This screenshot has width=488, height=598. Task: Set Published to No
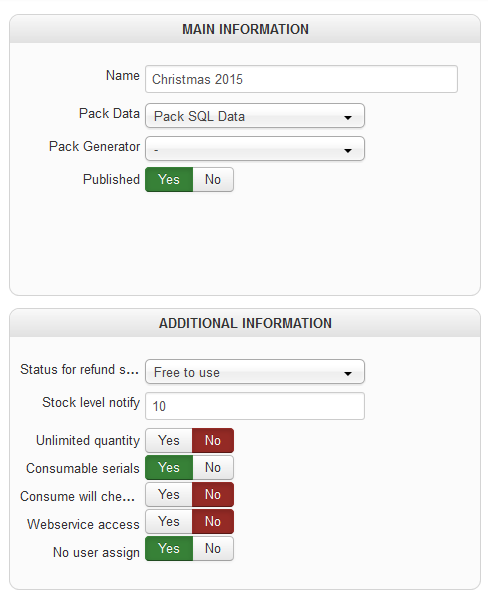213,179
